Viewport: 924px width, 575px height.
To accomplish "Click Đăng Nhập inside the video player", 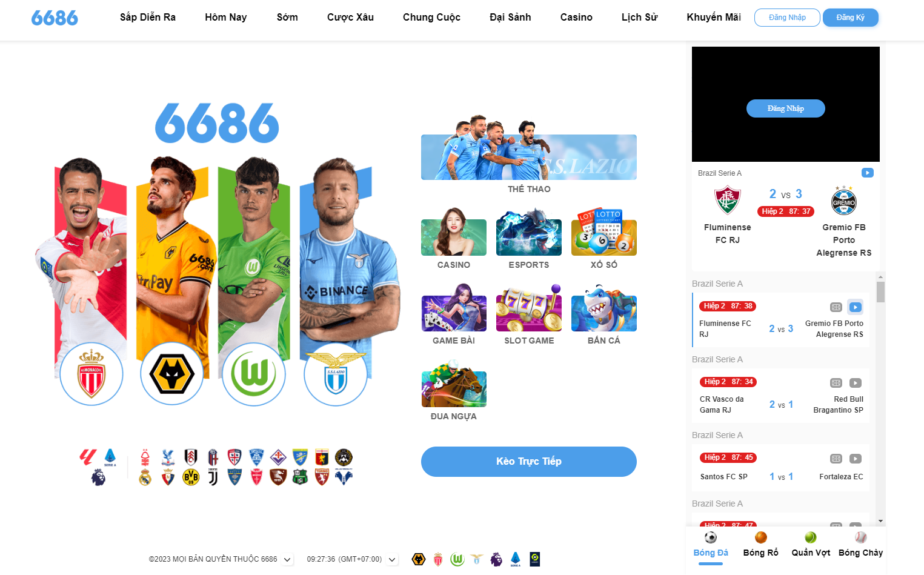I will tap(785, 108).
